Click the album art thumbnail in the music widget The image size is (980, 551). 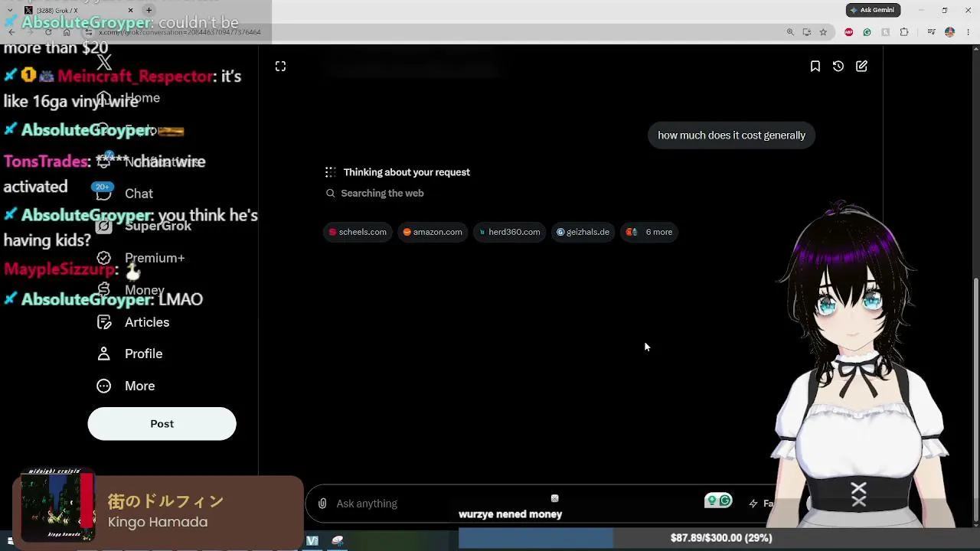[x=57, y=506]
